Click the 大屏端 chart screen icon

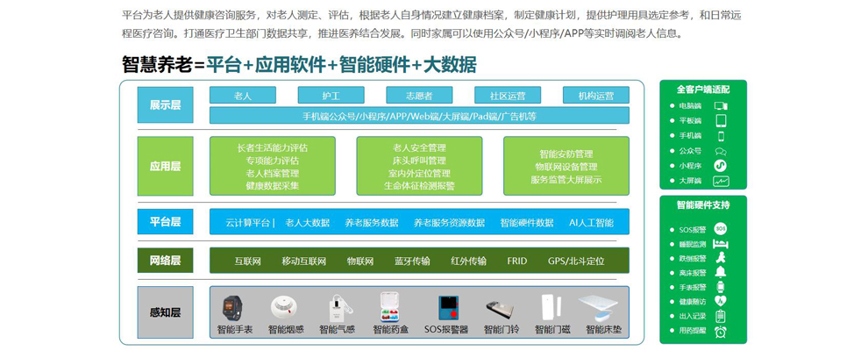point(721,181)
